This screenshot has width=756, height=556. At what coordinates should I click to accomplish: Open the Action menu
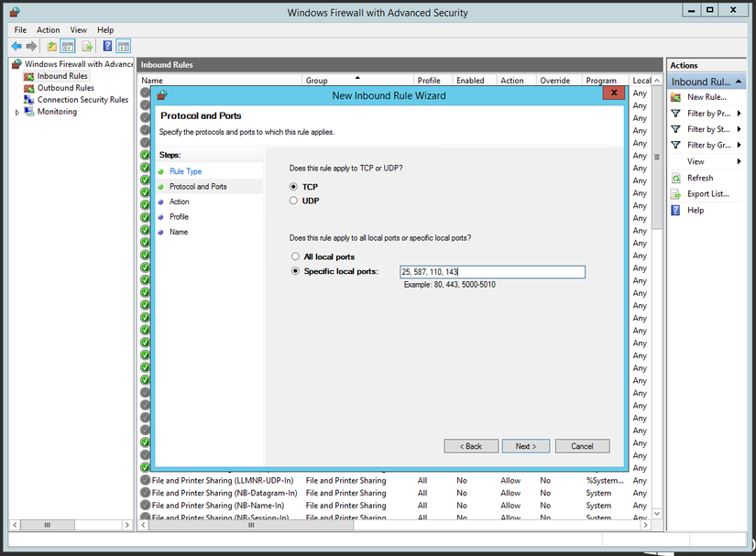(49, 30)
